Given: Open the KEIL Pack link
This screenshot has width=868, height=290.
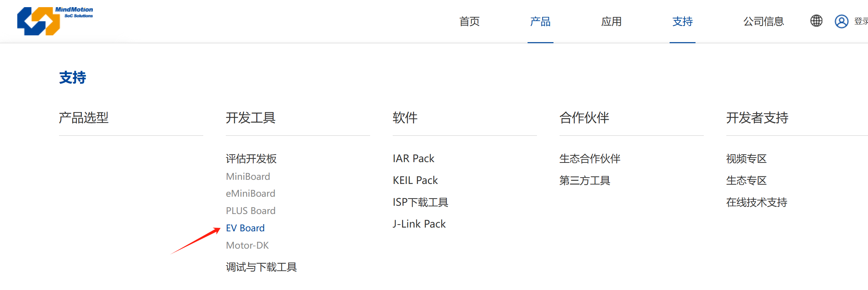Looking at the screenshot, I should (x=415, y=181).
